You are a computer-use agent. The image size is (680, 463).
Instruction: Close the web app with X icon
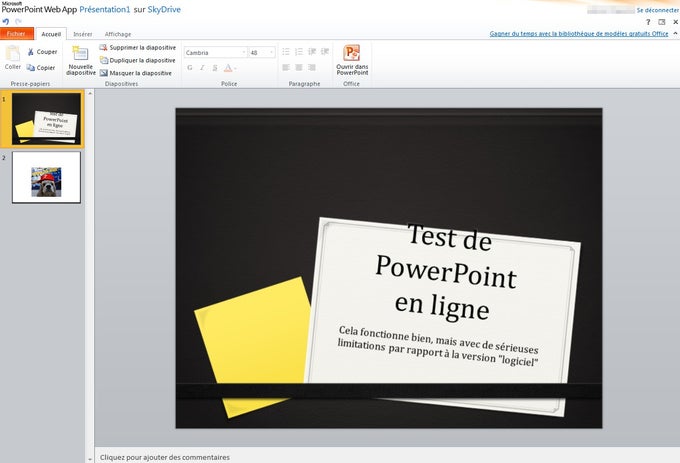(675, 22)
